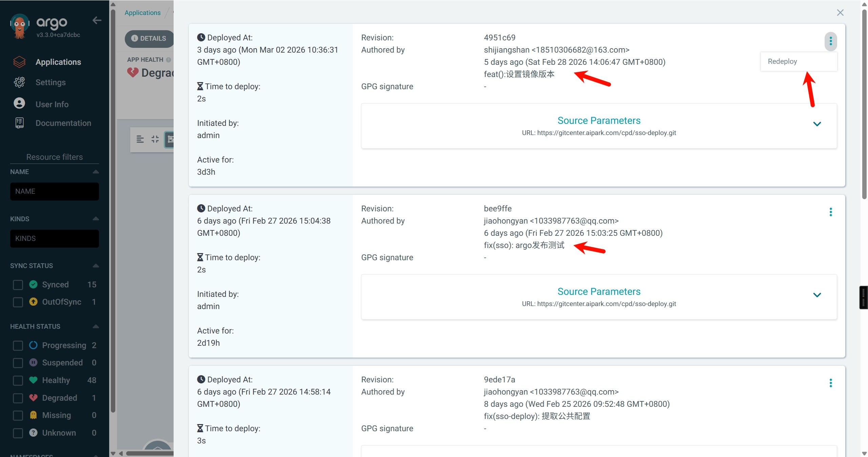Viewport: 868px width, 457px height.
Task: Go to the Applications breadcrumb link
Action: [142, 13]
